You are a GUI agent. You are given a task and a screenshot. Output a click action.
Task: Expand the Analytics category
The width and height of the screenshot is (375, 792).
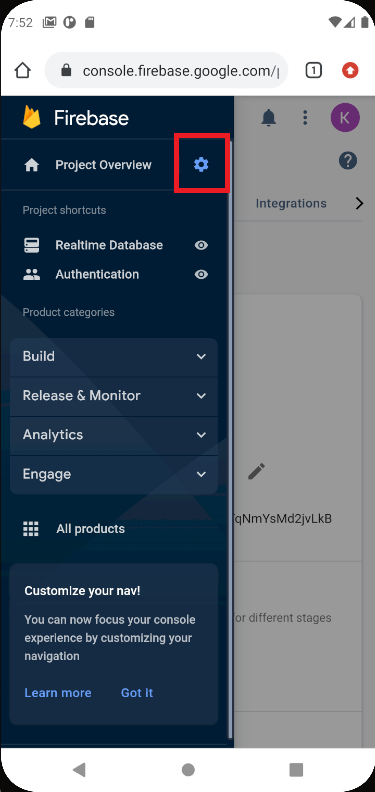(114, 435)
